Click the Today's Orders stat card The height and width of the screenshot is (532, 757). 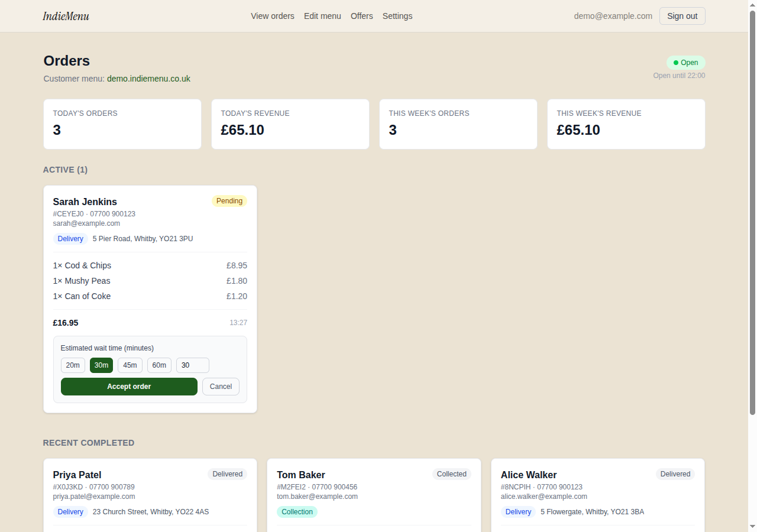pyautogui.click(x=122, y=124)
